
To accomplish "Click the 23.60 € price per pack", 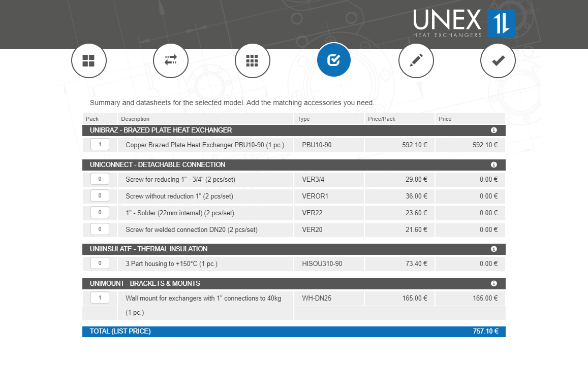I will 416,213.
